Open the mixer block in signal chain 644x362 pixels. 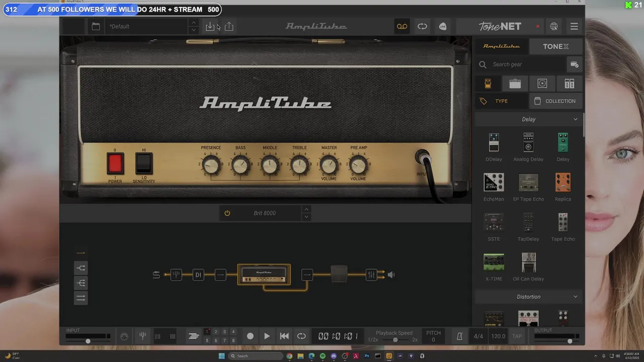click(371, 275)
